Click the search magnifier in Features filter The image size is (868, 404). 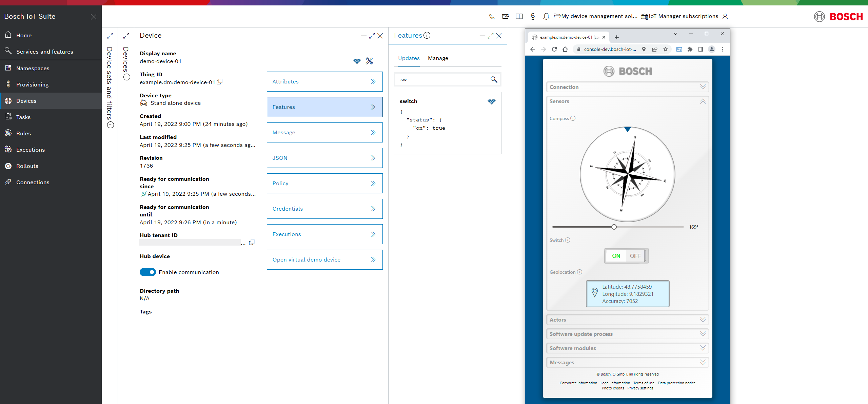(494, 79)
